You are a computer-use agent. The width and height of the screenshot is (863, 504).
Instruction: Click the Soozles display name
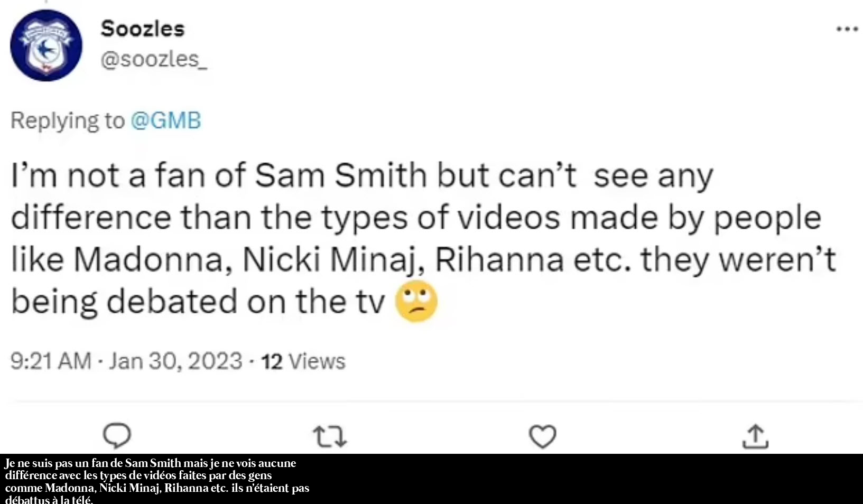point(143,29)
